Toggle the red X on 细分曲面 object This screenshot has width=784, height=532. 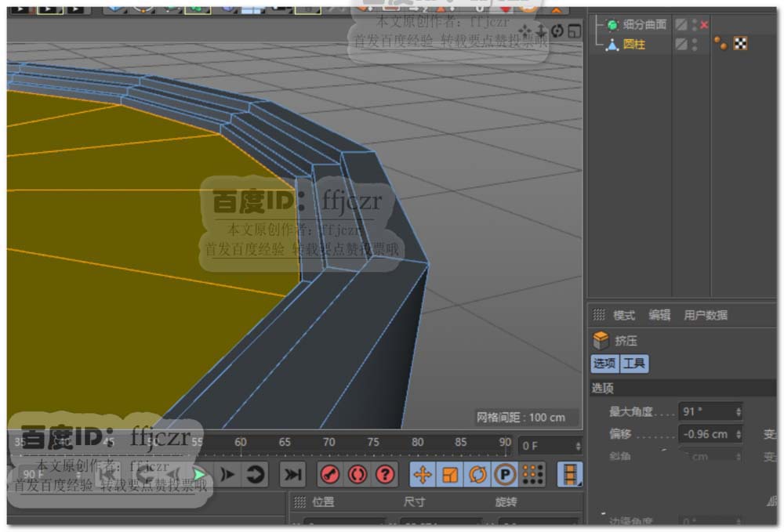pyautogui.click(x=704, y=25)
